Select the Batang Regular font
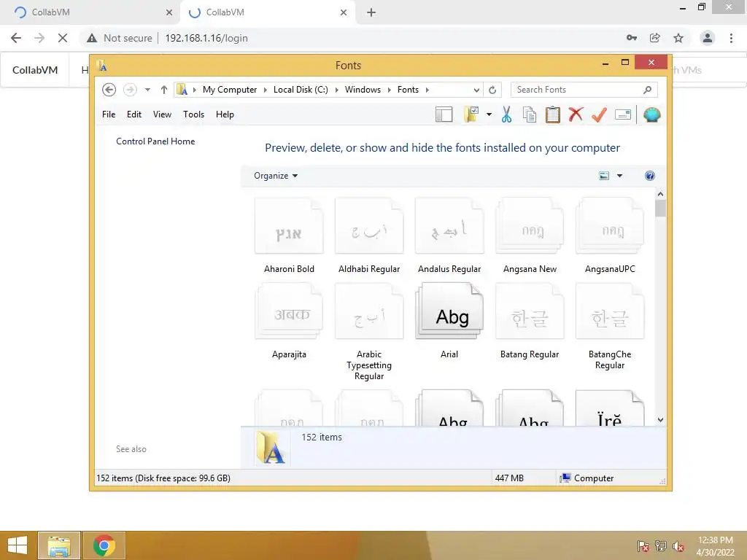The width and height of the screenshot is (747, 560). (x=530, y=322)
